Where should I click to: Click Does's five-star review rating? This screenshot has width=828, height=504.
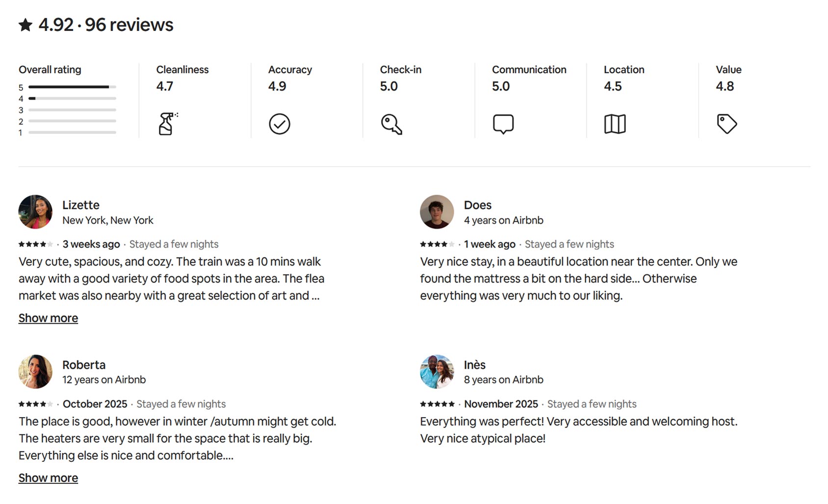[438, 244]
